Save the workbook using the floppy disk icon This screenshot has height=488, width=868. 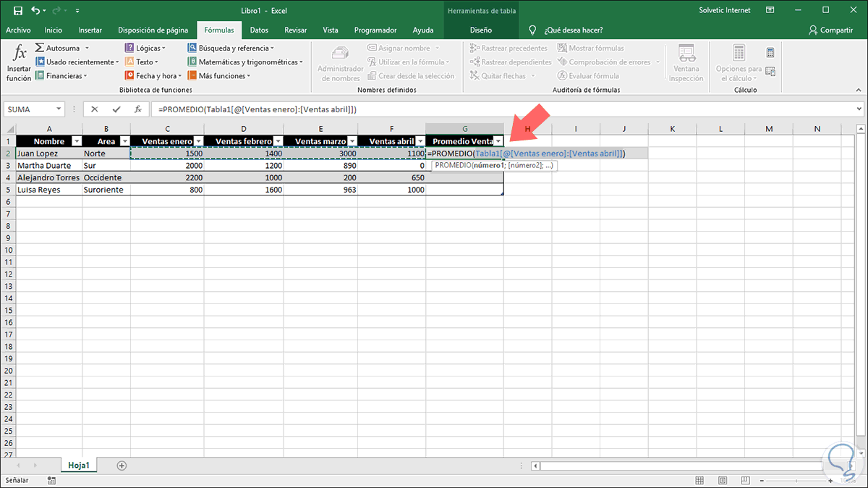[x=17, y=10]
